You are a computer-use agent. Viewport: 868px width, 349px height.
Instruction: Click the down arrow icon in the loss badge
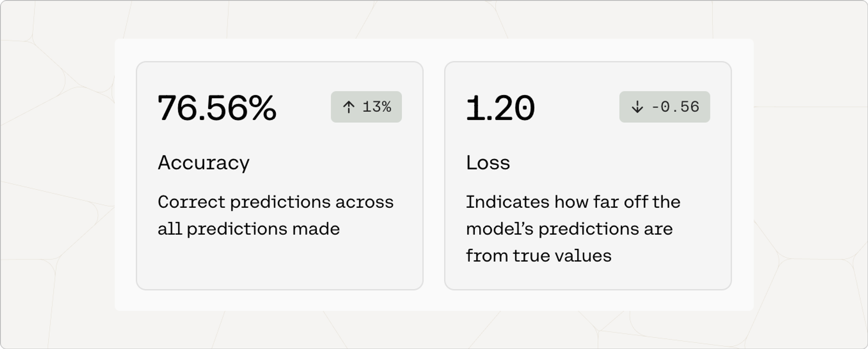point(637,107)
